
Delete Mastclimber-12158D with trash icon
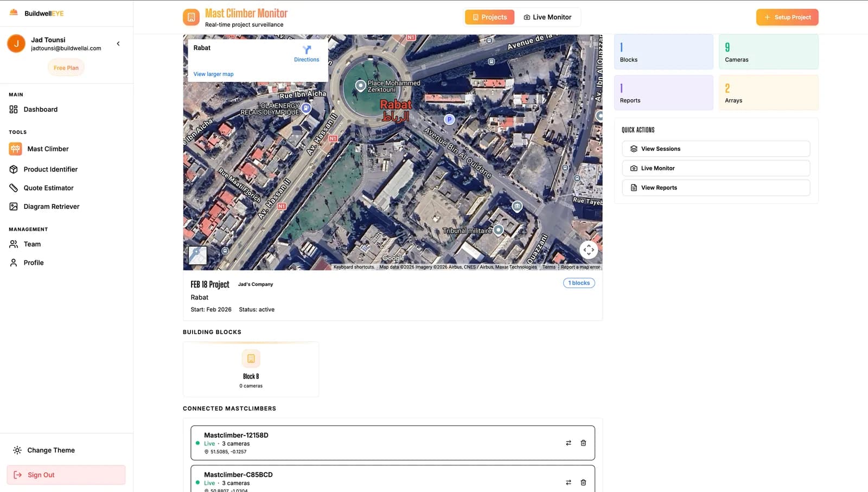click(583, 443)
